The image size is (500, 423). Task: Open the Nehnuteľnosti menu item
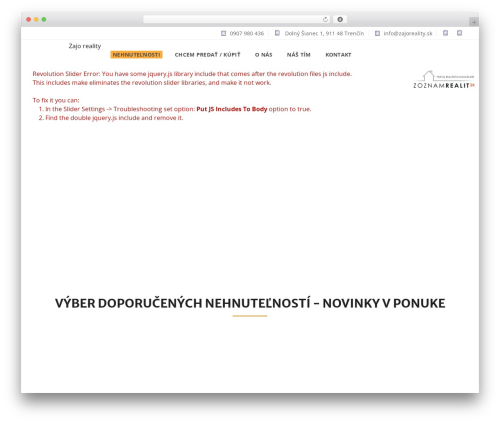click(x=136, y=55)
